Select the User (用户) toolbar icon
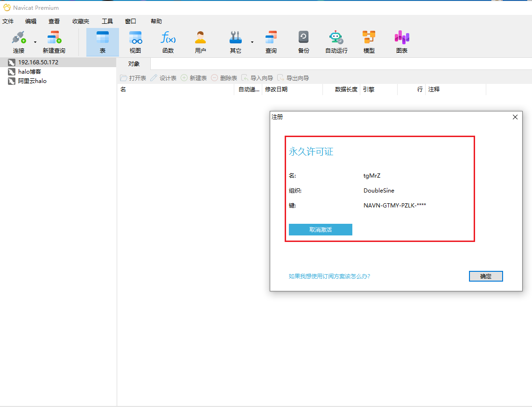 point(200,42)
